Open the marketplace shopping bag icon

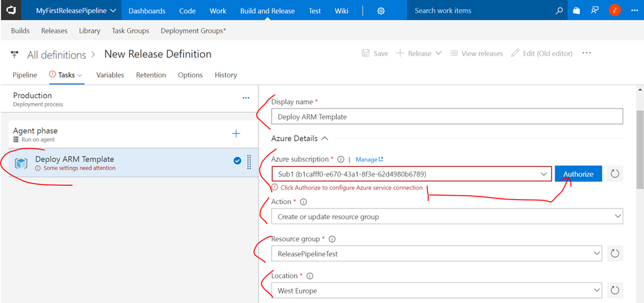click(x=577, y=11)
